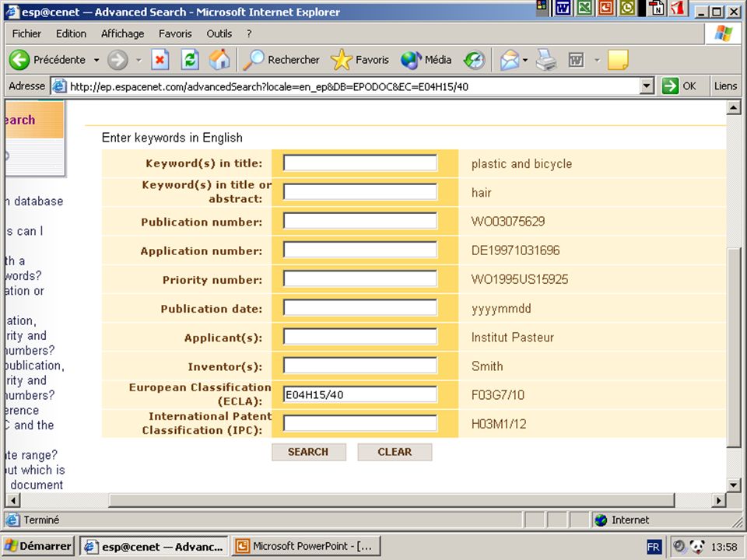Click example text 'WO03075629'
This screenshot has height=560, width=747.
click(x=508, y=222)
